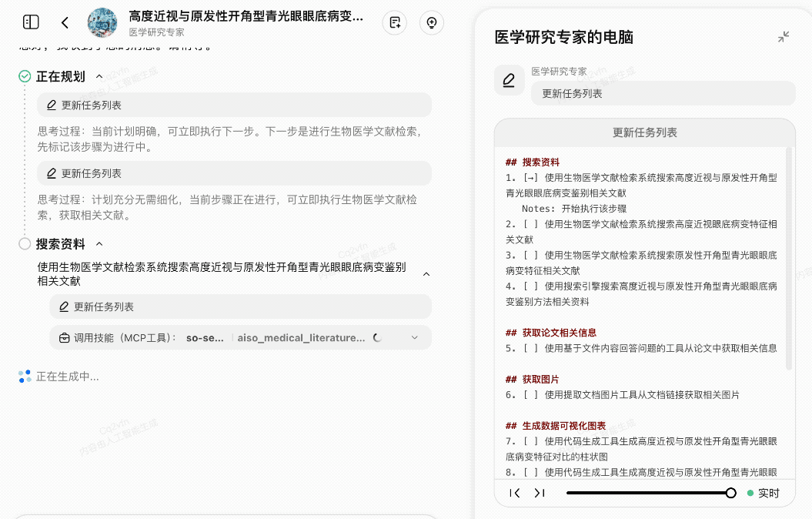
Task: Open the medical expert avatar
Action: click(x=102, y=23)
